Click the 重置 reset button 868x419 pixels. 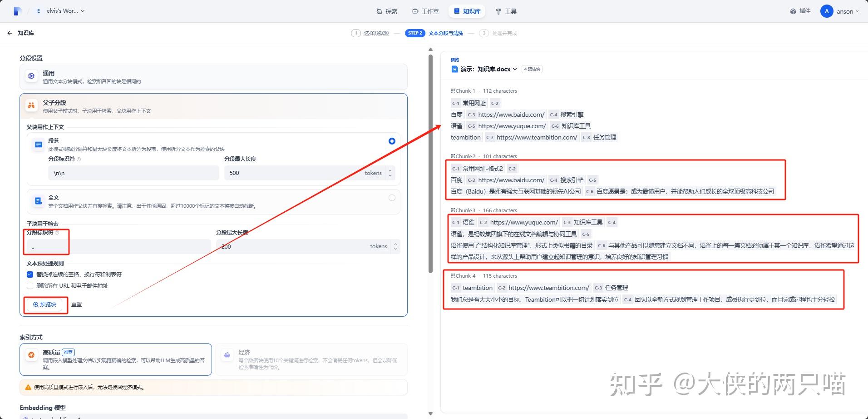pos(77,304)
